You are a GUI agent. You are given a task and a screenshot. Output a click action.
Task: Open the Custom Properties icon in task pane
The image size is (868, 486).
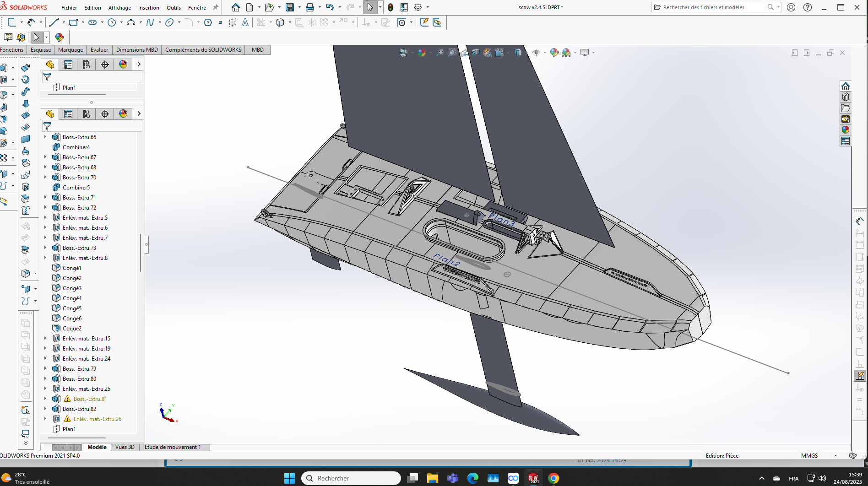(846, 141)
